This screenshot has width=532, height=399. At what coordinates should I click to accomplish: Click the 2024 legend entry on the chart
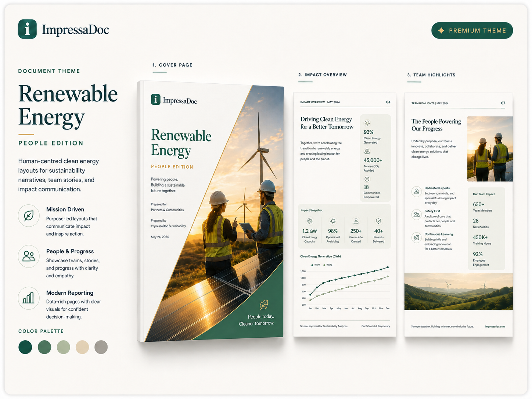(328, 265)
